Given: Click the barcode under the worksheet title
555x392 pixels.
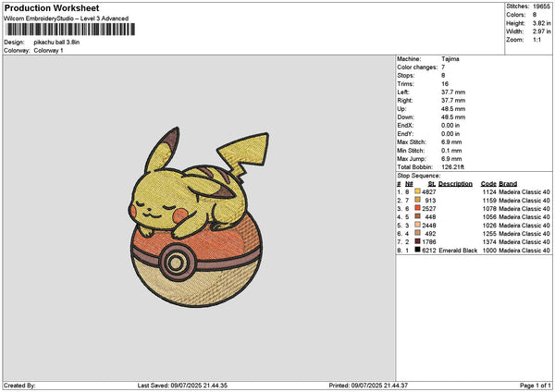Looking at the screenshot, I should point(70,30).
